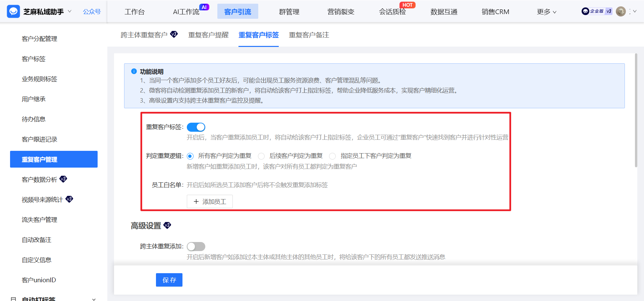The image size is (644, 301).
Task: Select the 重复客户标签 tab
Action: click(259, 35)
